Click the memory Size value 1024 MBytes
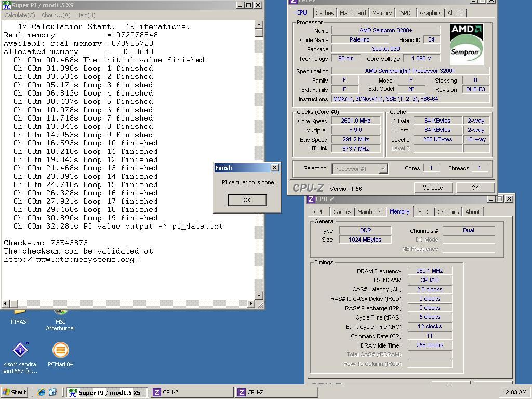The image size is (532, 399). (365, 240)
